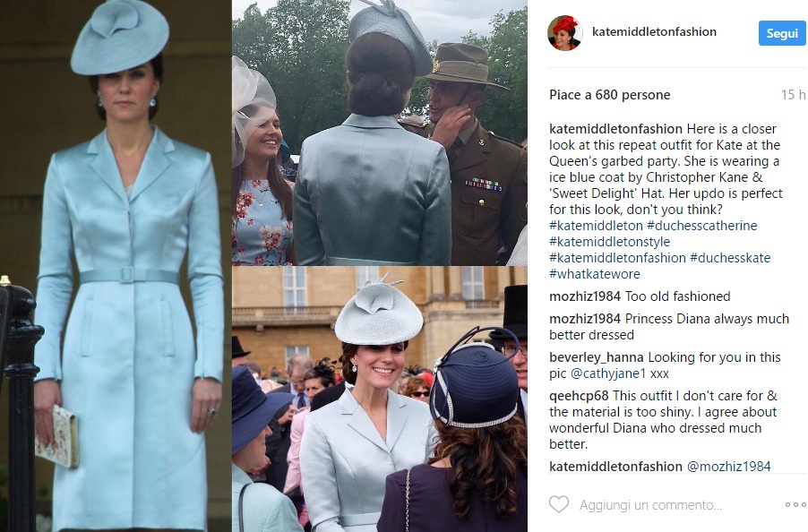Open the @mozhiz1984 mention in the reply
Screen dimensions: 808x532
[x=728, y=467]
